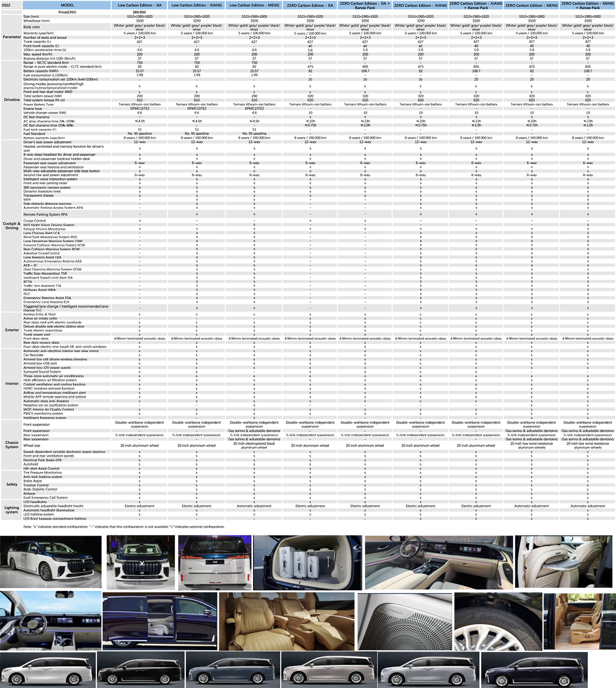Select the Low Carbon Edition - JIA column header
The height and width of the screenshot is (688, 616).
click(x=140, y=5)
